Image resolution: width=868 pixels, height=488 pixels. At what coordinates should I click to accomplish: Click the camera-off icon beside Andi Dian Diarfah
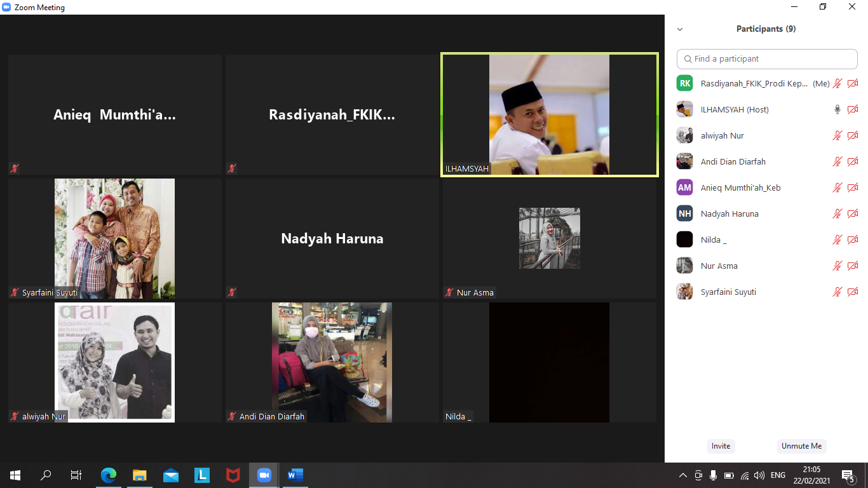point(853,161)
